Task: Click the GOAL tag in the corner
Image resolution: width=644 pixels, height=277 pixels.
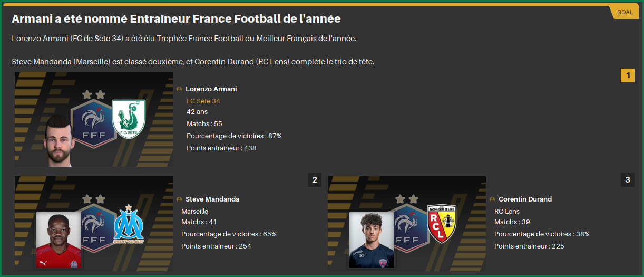Action: (x=625, y=12)
